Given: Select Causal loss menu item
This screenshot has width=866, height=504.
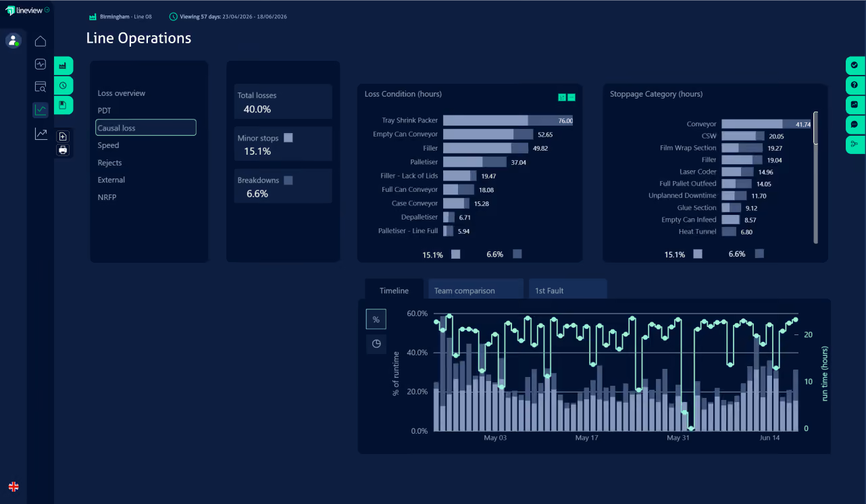Looking at the screenshot, I should pos(146,128).
